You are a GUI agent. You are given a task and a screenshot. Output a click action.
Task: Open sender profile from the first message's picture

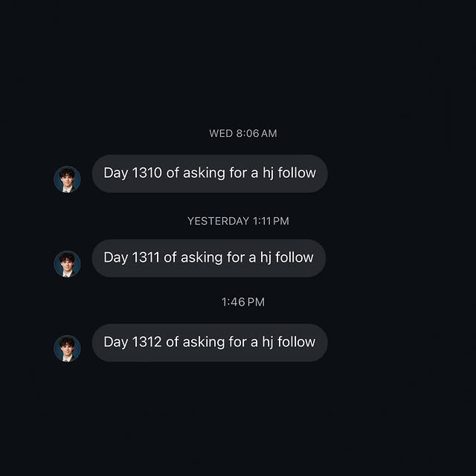[67, 179]
